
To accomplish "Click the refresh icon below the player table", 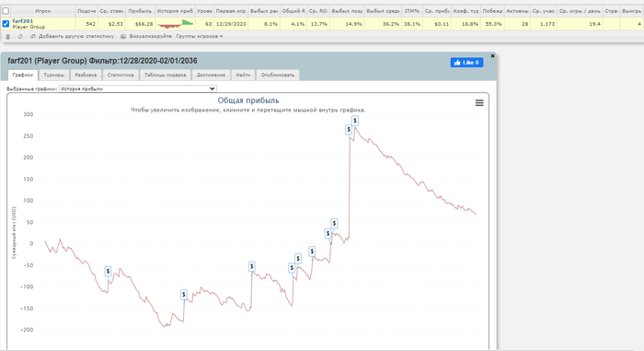I will [20, 37].
